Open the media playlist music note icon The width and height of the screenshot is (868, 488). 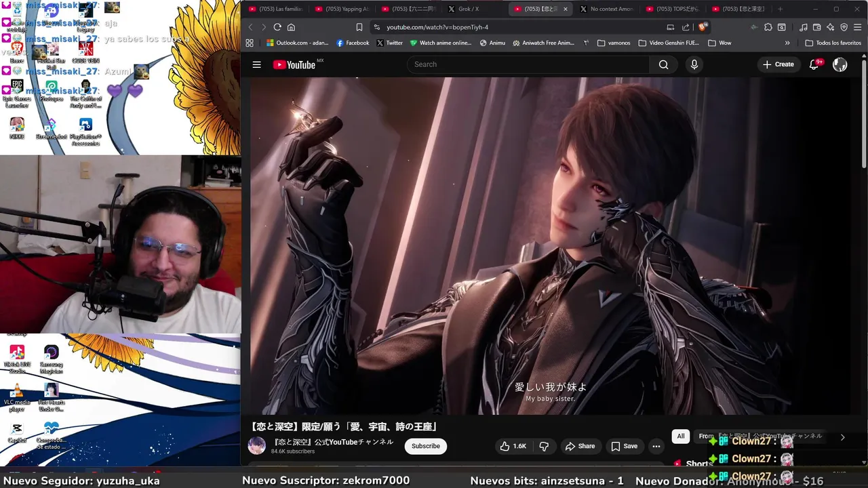tap(804, 27)
